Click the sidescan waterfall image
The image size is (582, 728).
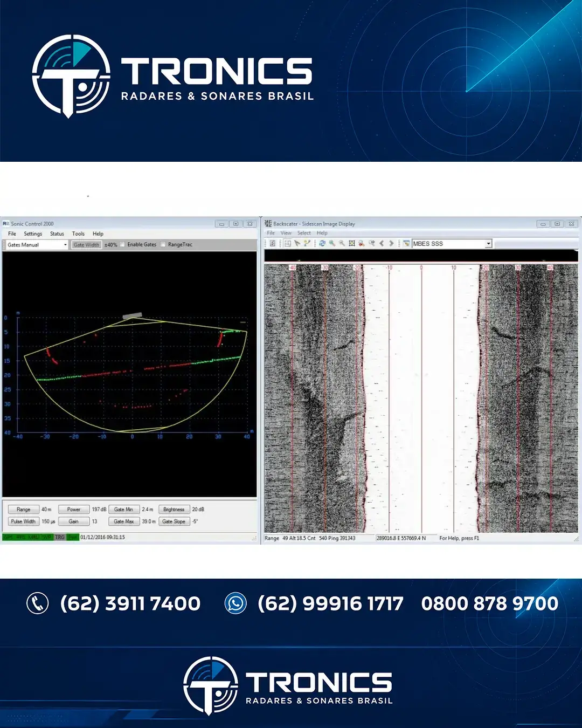421,398
